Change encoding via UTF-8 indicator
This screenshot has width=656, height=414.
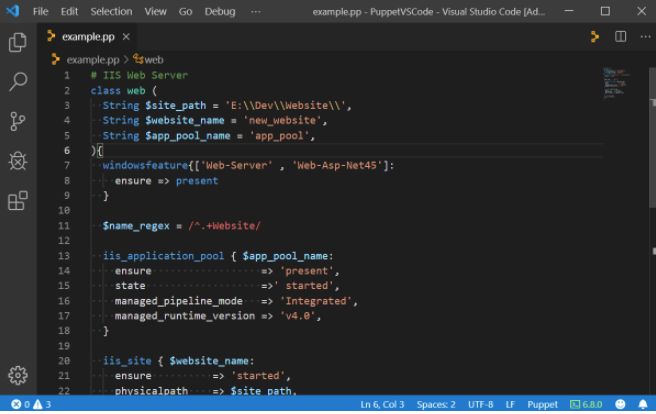(x=480, y=404)
